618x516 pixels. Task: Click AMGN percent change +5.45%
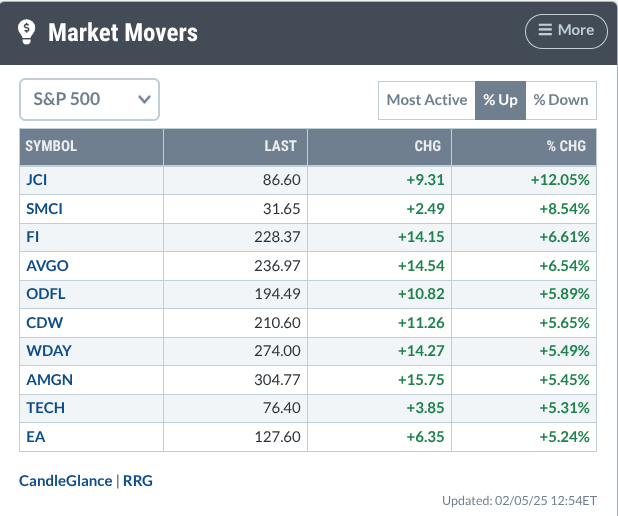pyautogui.click(x=564, y=380)
